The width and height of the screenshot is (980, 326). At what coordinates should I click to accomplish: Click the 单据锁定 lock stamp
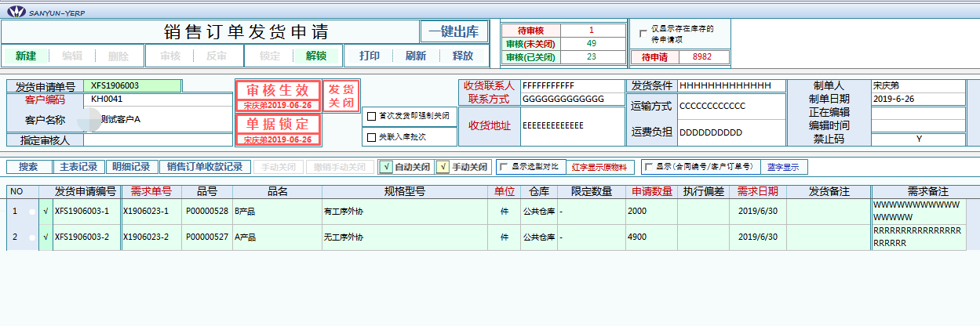pyautogui.click(x=278, y=124)
